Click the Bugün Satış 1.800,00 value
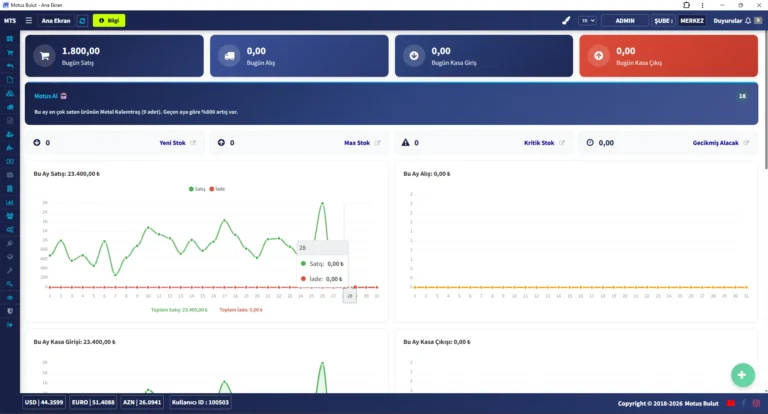768x414 pixels. click(x=81, y=51)
